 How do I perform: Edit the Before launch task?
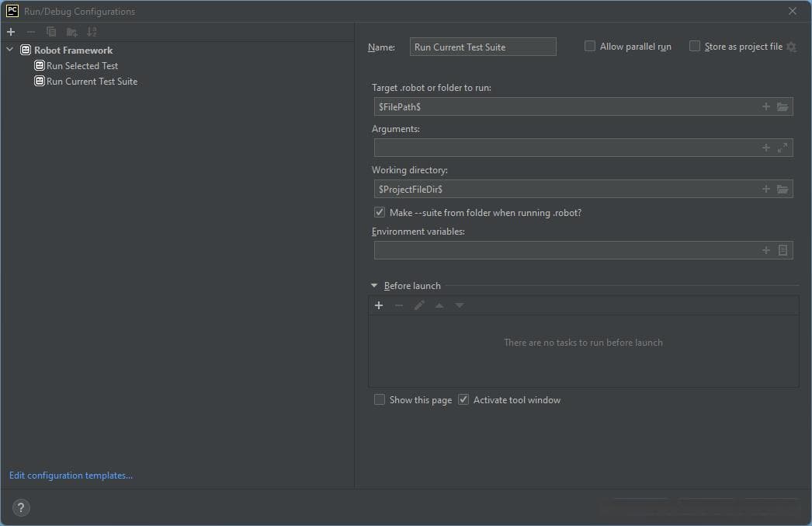point(419,305)
